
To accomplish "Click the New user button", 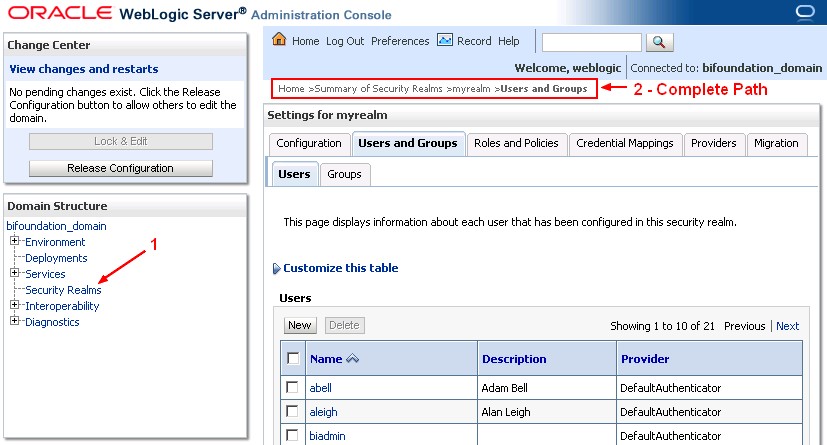I will point(300,325).
